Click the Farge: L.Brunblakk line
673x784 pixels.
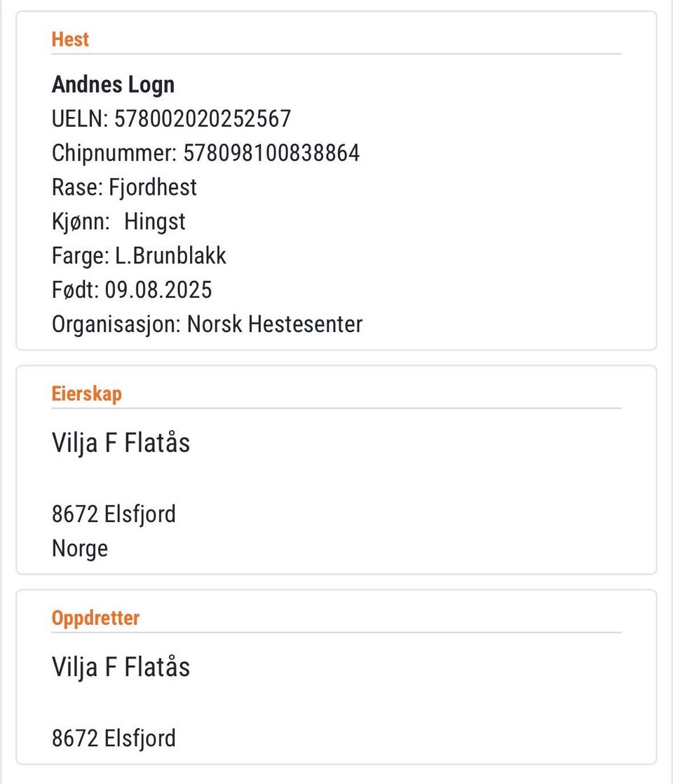click(x=139, y=256)
